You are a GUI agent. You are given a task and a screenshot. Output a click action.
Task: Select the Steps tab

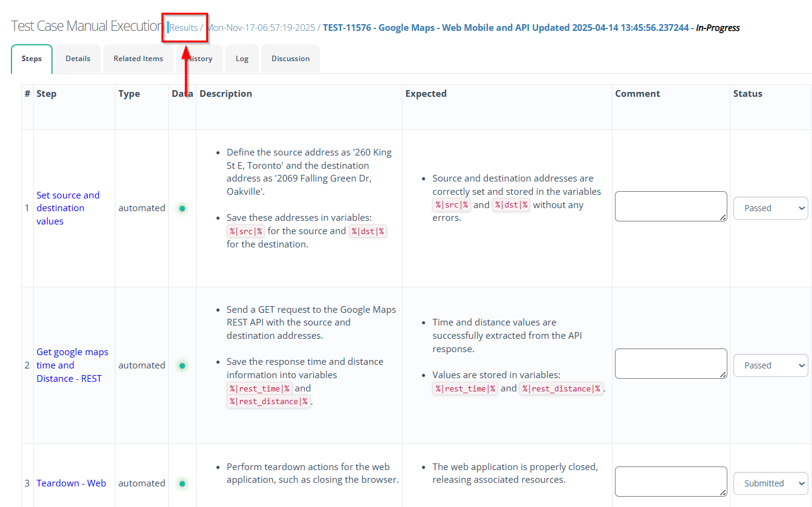coord(31,59)
